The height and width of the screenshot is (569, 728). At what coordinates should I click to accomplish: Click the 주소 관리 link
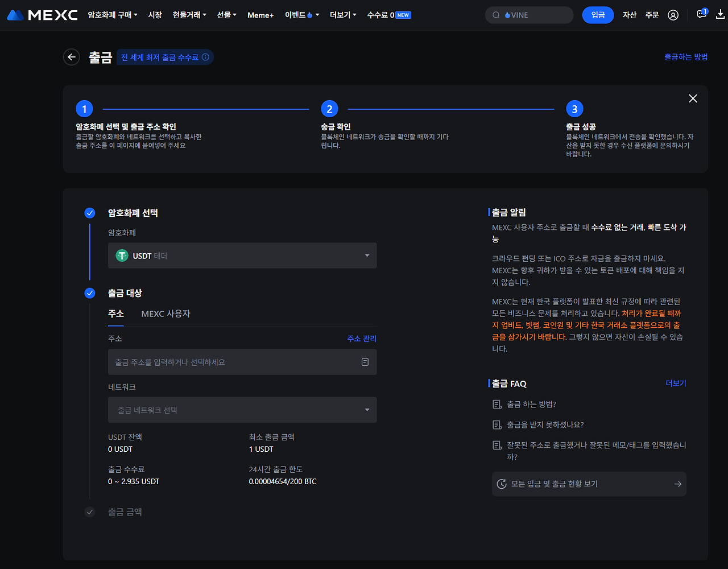[362, 338]
